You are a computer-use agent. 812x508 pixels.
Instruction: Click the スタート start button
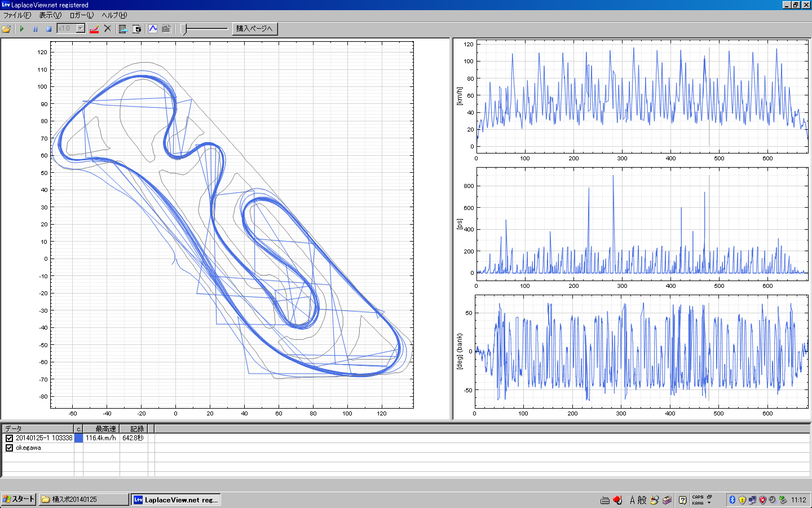[19, 499]
